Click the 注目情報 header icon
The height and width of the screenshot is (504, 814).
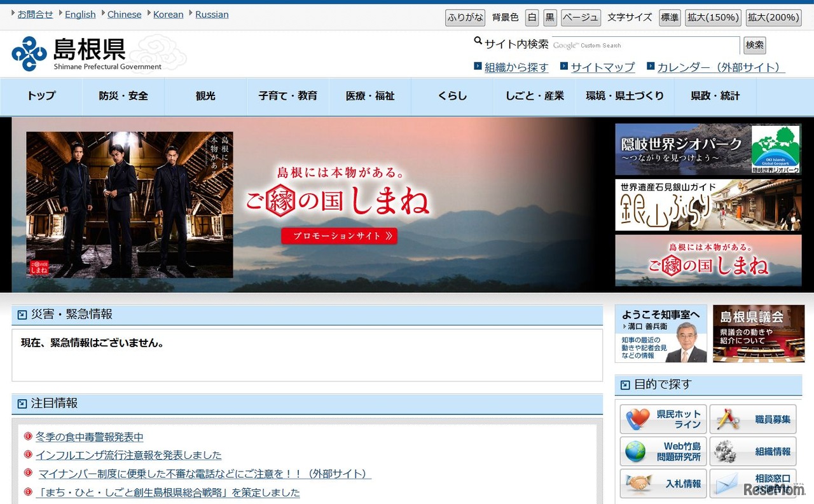[22, 404]
